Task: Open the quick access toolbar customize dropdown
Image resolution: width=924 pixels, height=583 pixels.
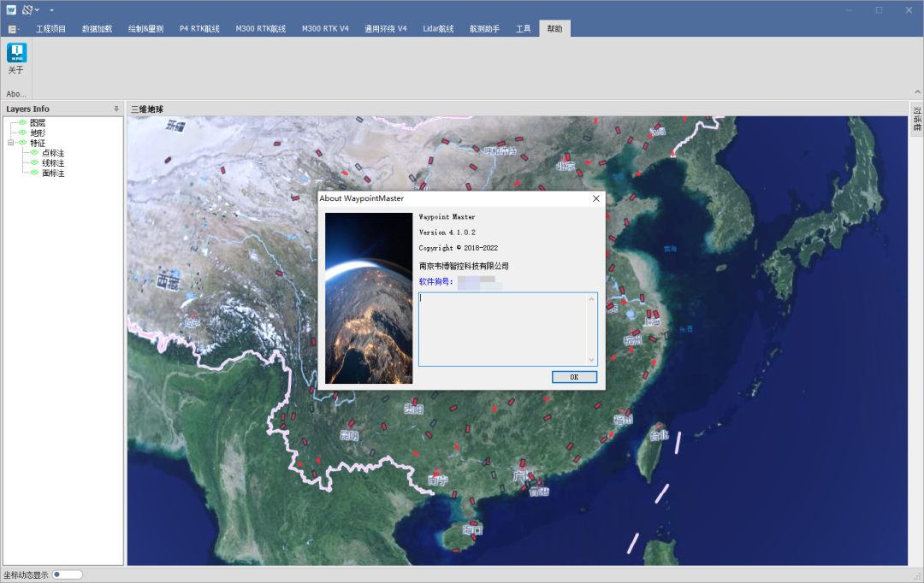Action: [x=51, y=10]
